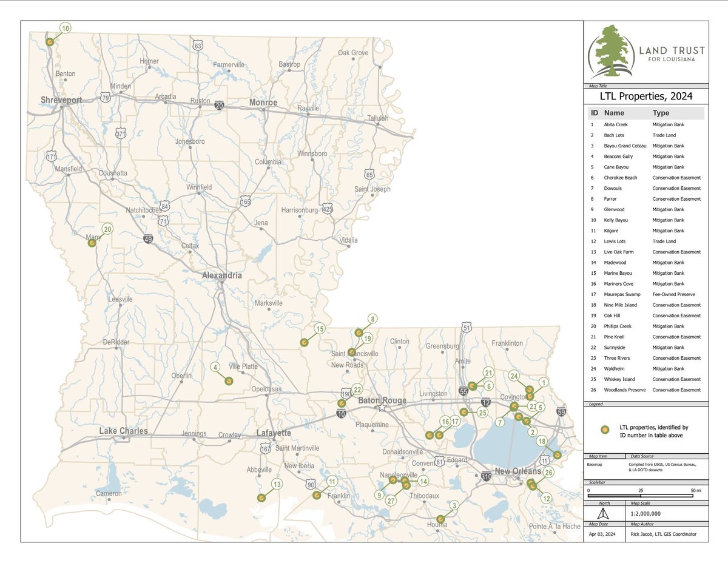
Task: Click the US 371 highway shield
Action: pos(121,133)
